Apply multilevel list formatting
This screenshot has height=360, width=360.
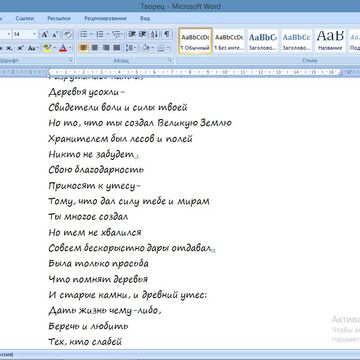(x=116, y=34)
